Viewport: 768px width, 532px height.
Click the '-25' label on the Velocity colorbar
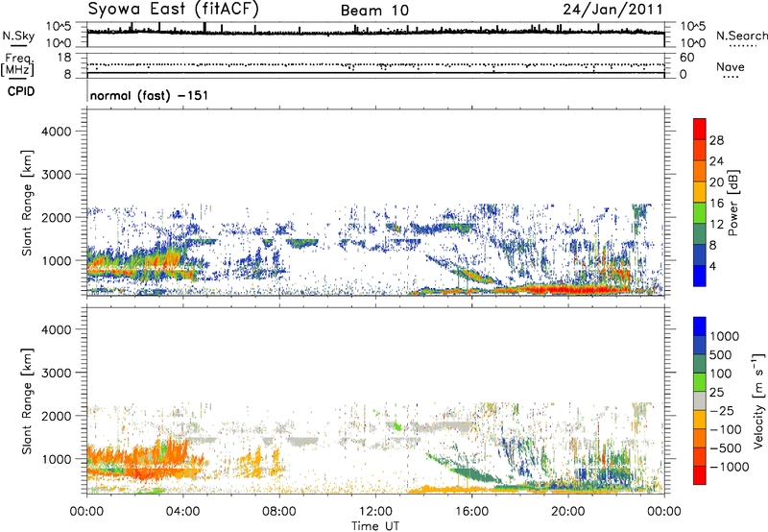click(x=722, y=411)
